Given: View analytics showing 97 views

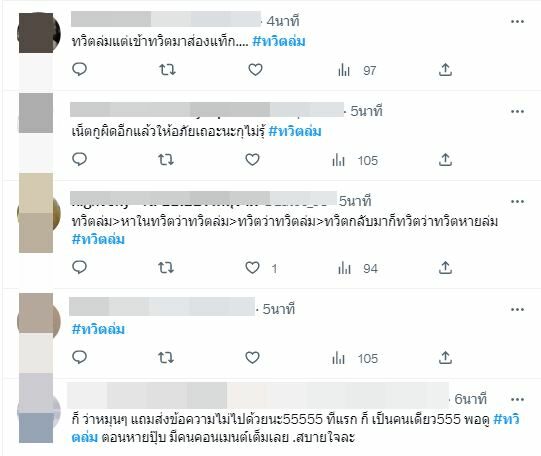Looking at the screenshot, I should 357,70.
